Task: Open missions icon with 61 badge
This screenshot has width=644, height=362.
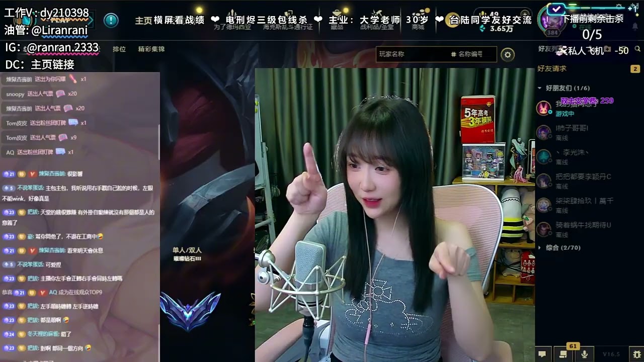Action: (x=563, y=354)
